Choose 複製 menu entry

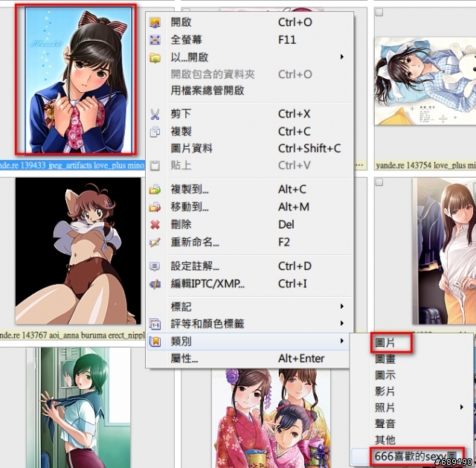(250, 132)
